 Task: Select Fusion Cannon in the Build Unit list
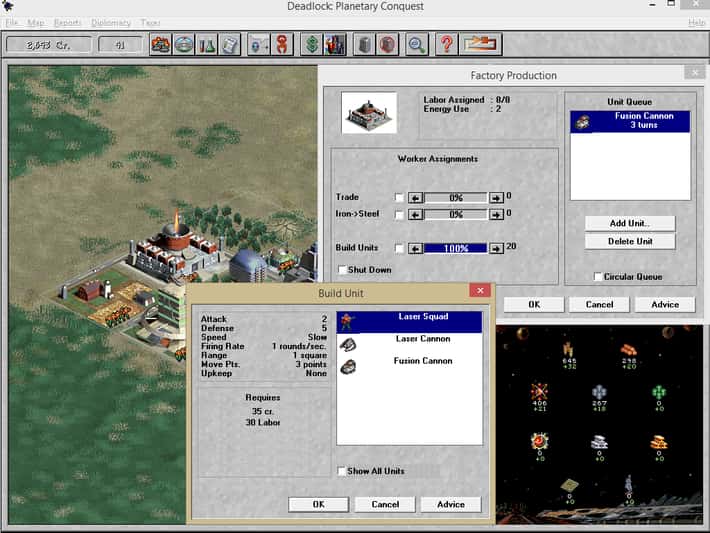(409, 366)
